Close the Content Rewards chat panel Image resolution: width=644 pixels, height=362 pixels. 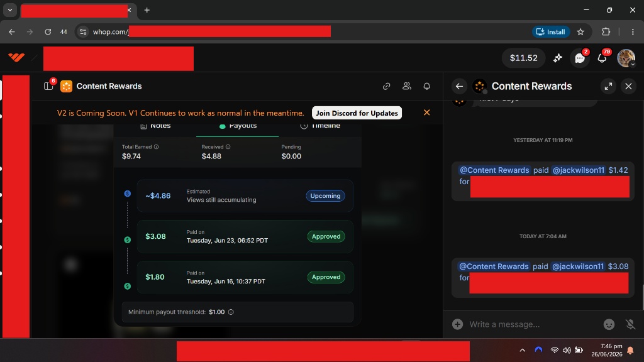click(x=628, y=86)
